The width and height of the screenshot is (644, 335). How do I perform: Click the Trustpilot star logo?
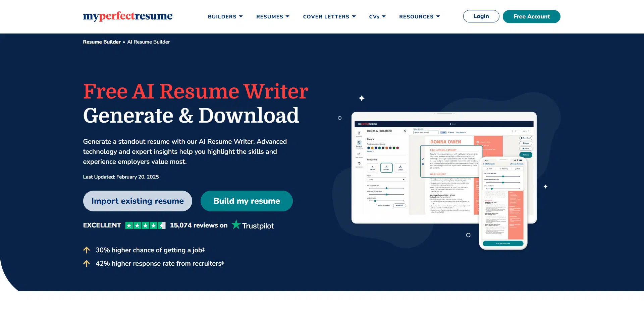point(236,225)
